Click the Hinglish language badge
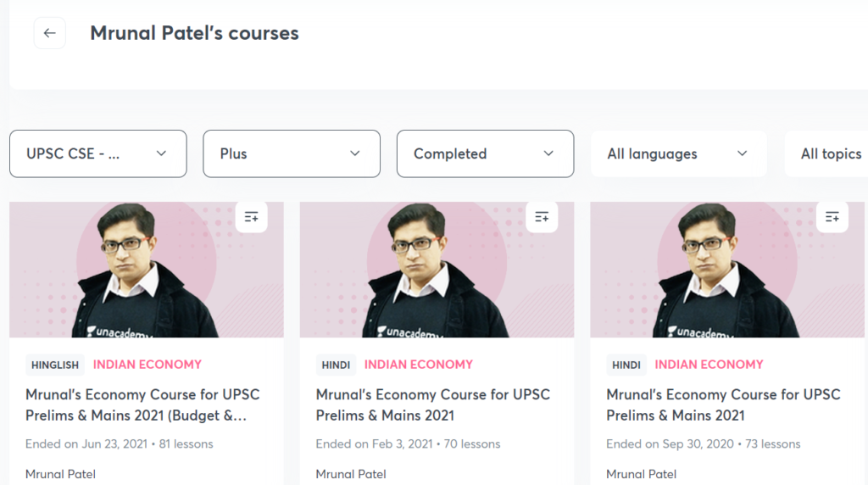Image resolution: width=868 pixels, height=485 pixels. tap(55, 365)
